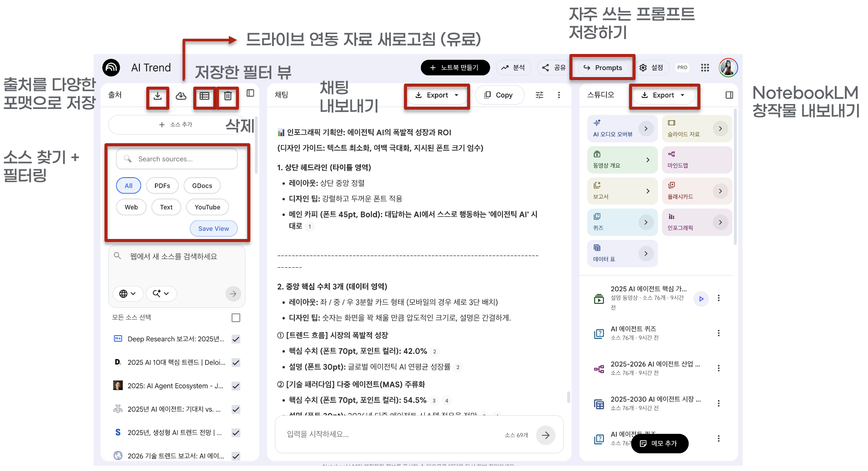Click the 입력을 시작하세요 chat input
The image size is (868, 471).
coord(392,434)
